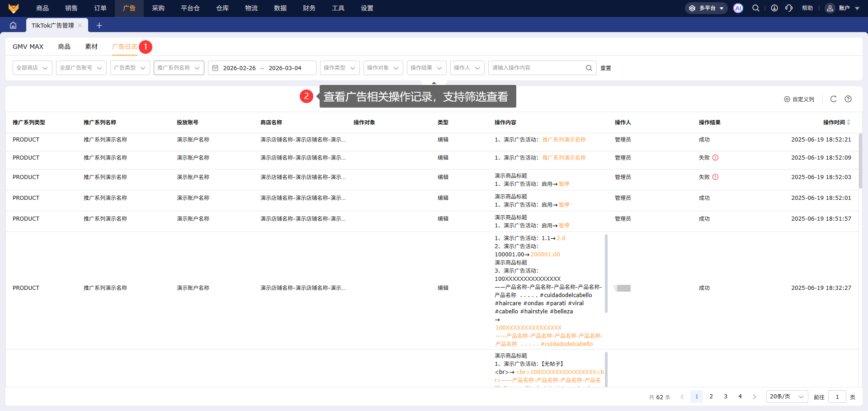Image resolution: width=868 pixels, height=411 pixels.
Task: Click the home icon tab
Action: [x=13, y=25]
